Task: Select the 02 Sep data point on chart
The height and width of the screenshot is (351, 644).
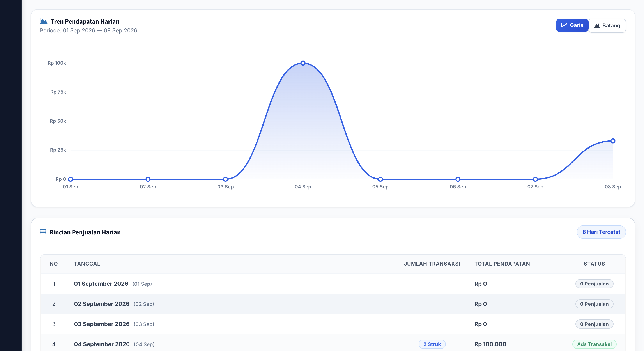Action: pyautogui.click(x=148, y=179)
